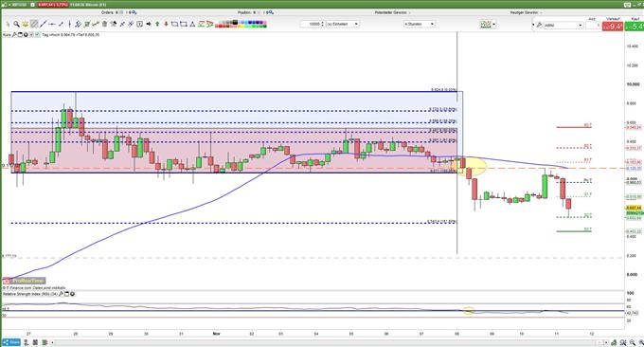Pick the black color swatch
The height and width of the screenshot is (347, 644).
(235, 22)
